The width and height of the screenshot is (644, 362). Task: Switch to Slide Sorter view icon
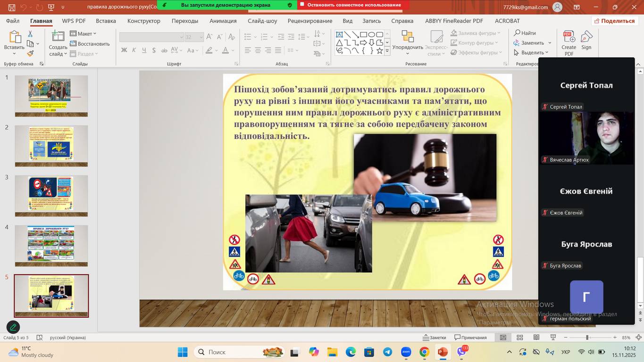point(519,337)
